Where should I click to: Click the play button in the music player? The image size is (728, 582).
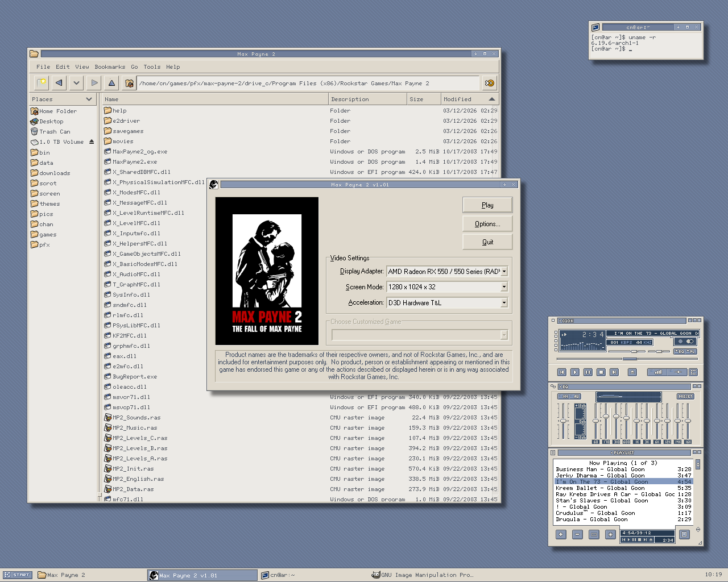pos(575,372)
